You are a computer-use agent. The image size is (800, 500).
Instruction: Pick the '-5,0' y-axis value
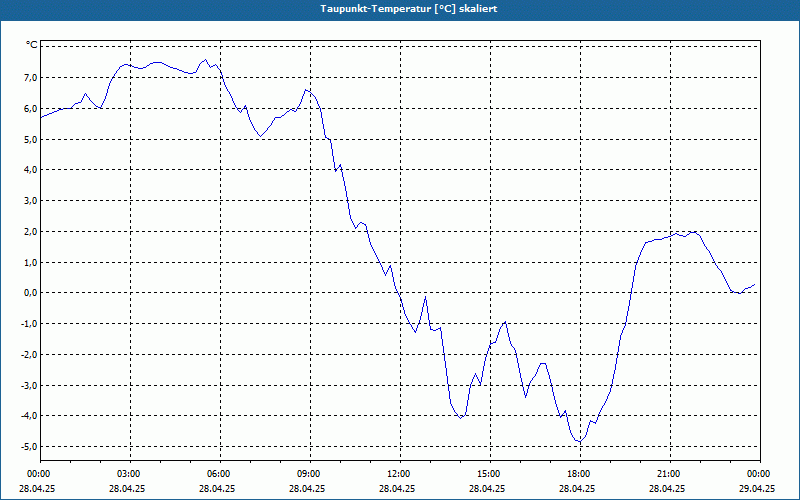click(29, 446)
